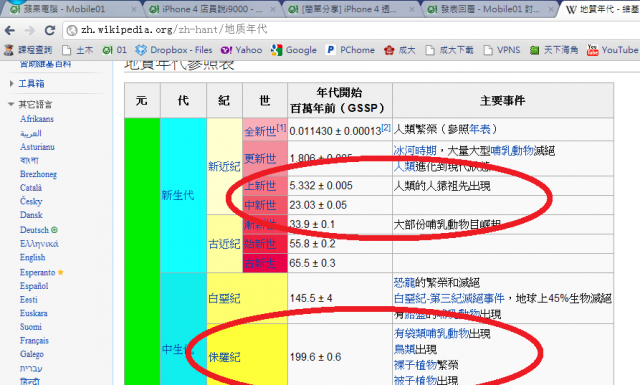Open the 冰河時期 link
This screenshot has height=385, width=640.
(x=415, y=151)
